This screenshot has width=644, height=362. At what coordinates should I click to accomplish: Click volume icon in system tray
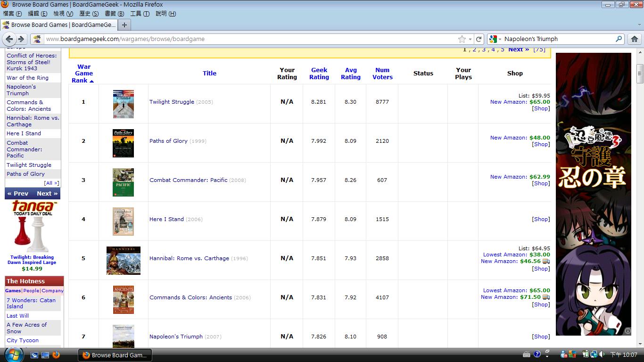click(x=602, y=354)
